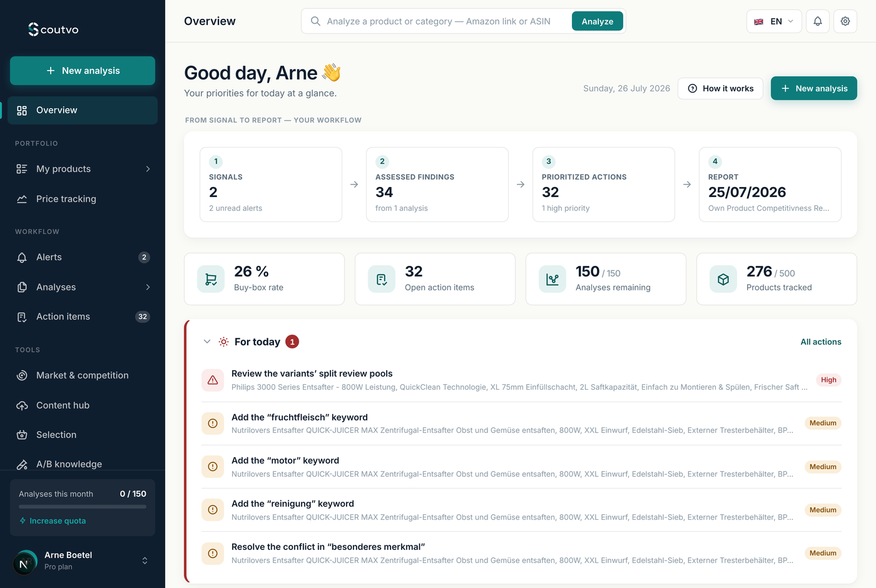Click alert icon beside “reinigung” keyword
876x588 pixels.
[x=213, y=510]
